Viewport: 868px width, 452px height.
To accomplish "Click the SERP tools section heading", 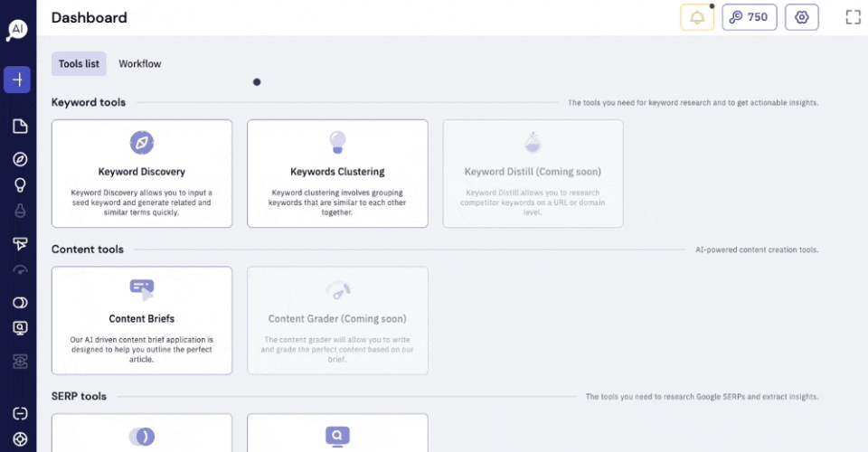I will click(79, 396).
